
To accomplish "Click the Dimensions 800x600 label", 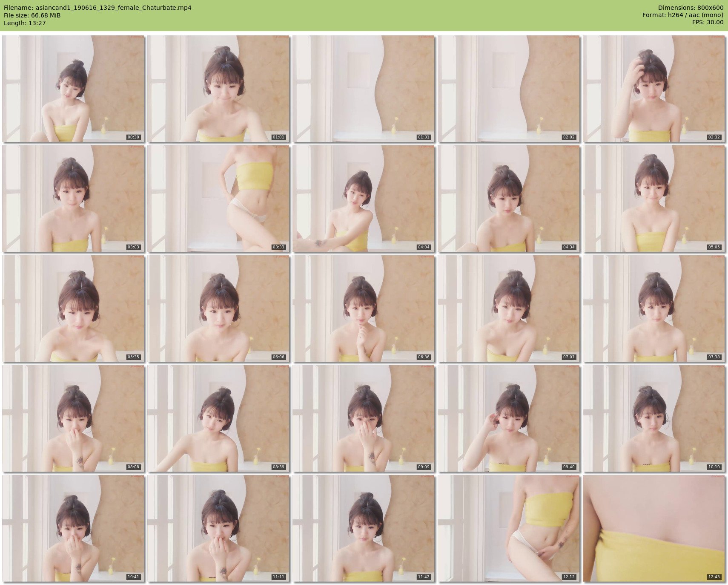I will [x=691, y=8].
